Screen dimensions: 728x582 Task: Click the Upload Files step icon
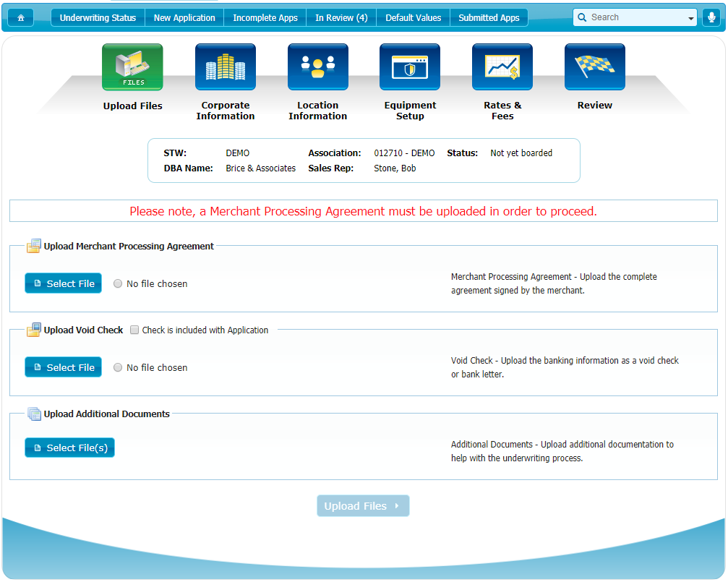132,67
